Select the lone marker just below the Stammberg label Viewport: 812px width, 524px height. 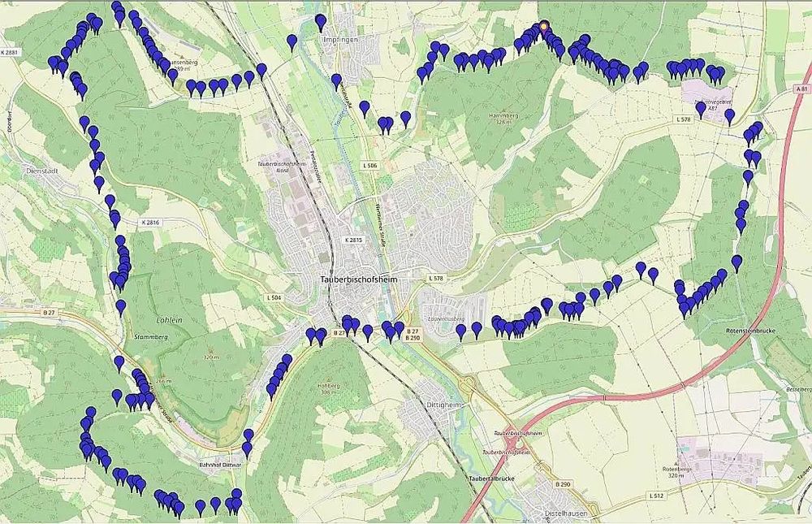tap(119, 363)
